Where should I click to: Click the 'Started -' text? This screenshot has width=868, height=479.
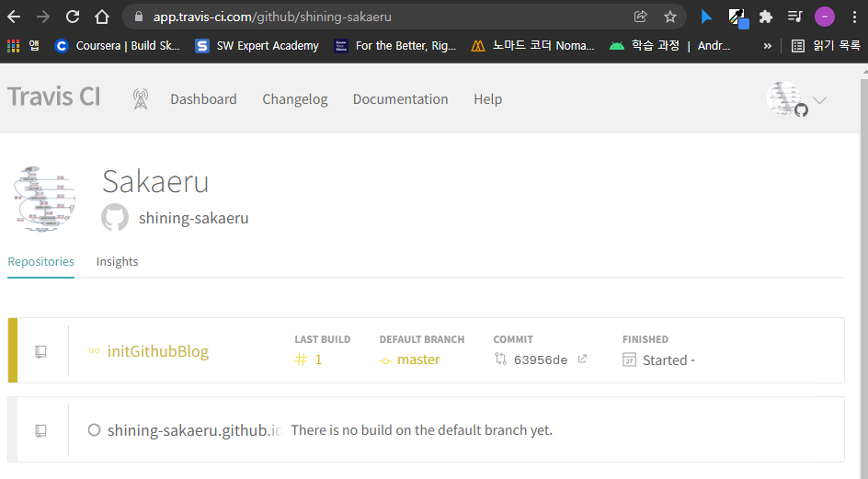(x=668, y=360)
